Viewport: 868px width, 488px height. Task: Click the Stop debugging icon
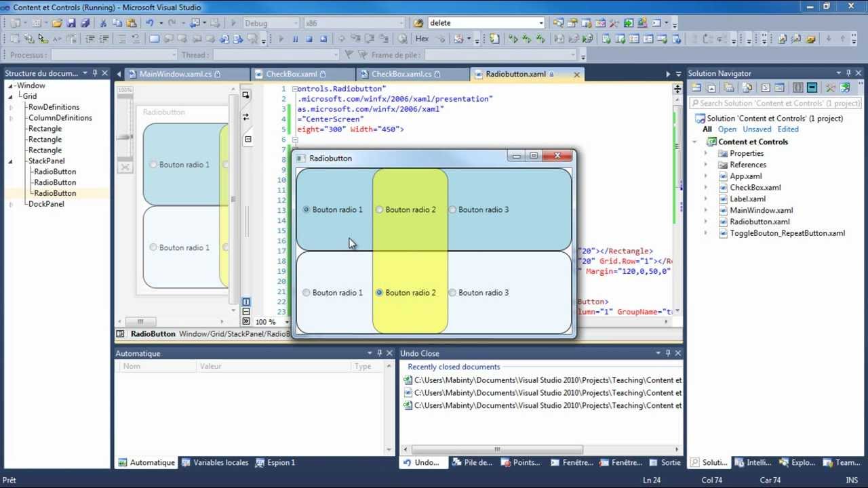pos(309,39)
